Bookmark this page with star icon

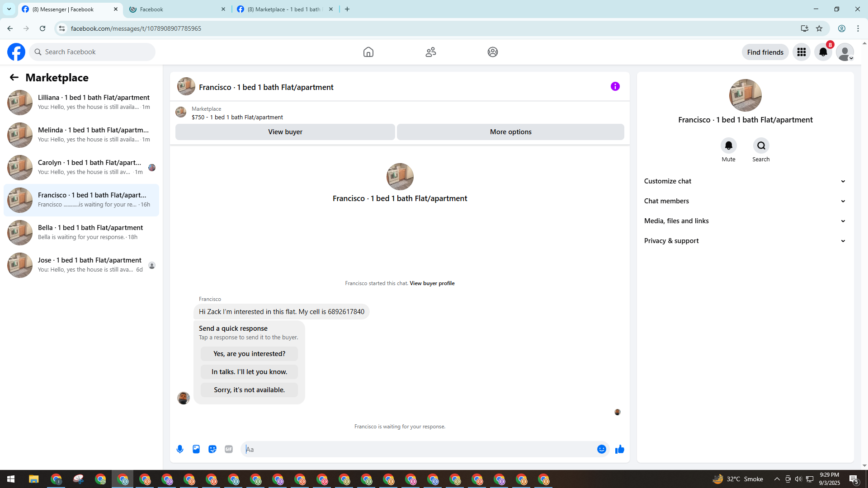(x=819, y=28)
